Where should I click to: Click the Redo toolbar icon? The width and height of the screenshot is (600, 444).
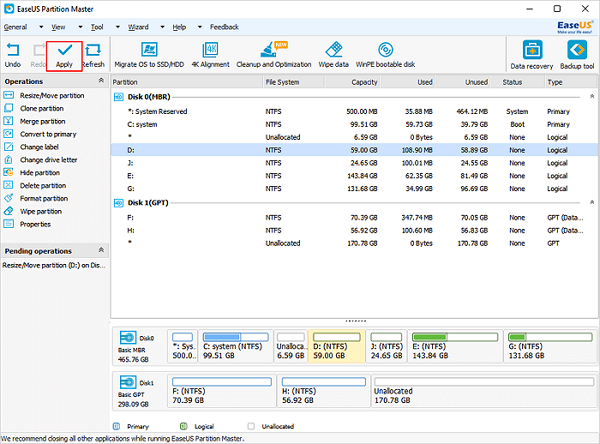click(38, 56)
